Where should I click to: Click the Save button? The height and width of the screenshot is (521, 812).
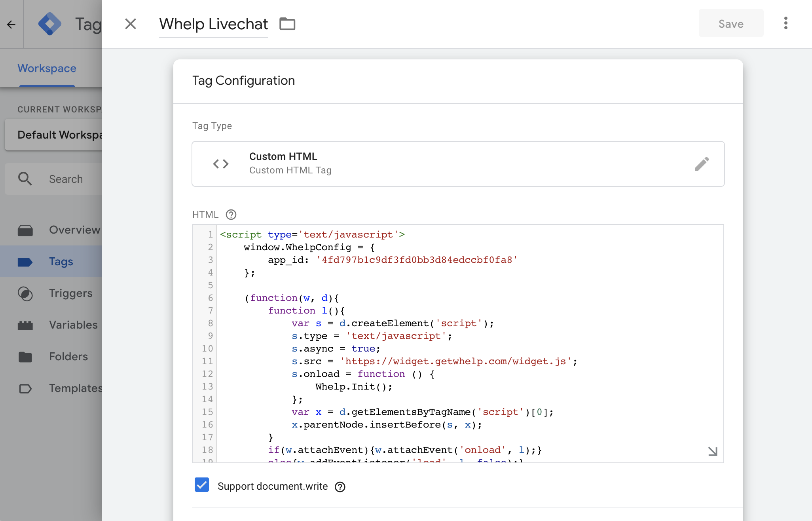[731, 24]
